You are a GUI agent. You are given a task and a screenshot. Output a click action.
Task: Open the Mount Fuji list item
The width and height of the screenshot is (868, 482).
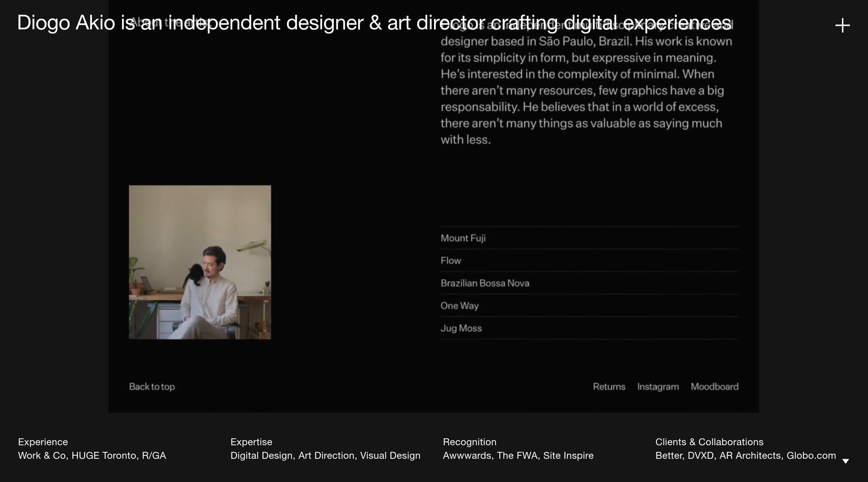[x=463, y=238]
